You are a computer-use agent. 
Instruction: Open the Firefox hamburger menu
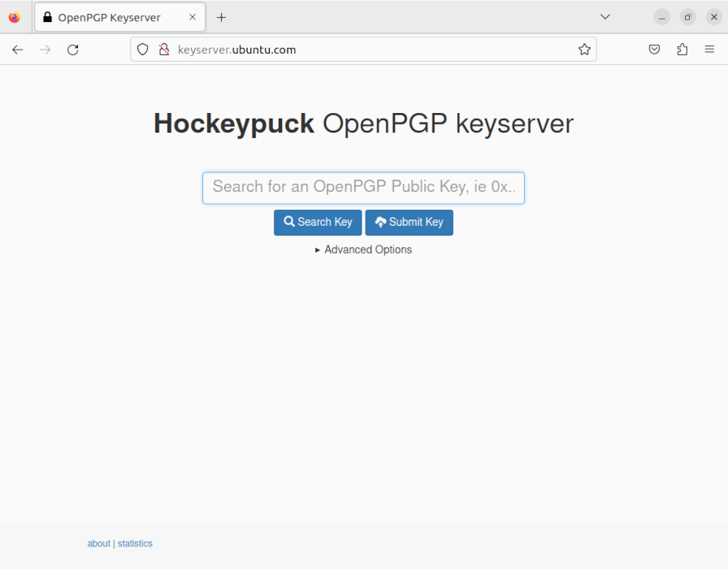coord(708,49)
